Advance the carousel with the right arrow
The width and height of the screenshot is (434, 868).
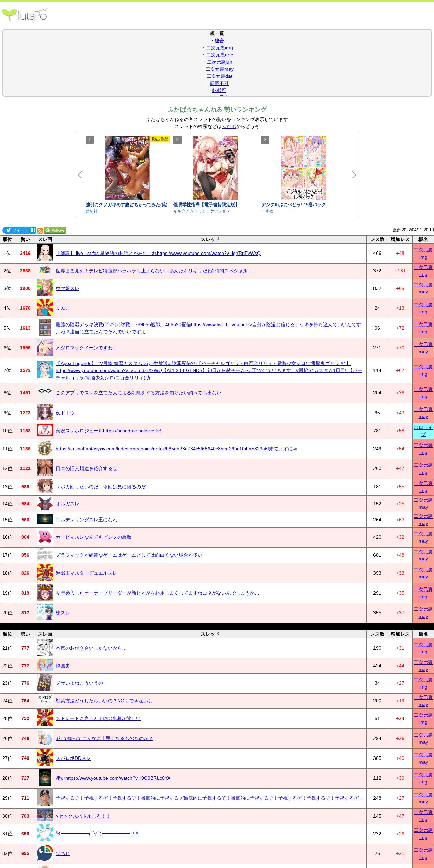click(354, 175)
